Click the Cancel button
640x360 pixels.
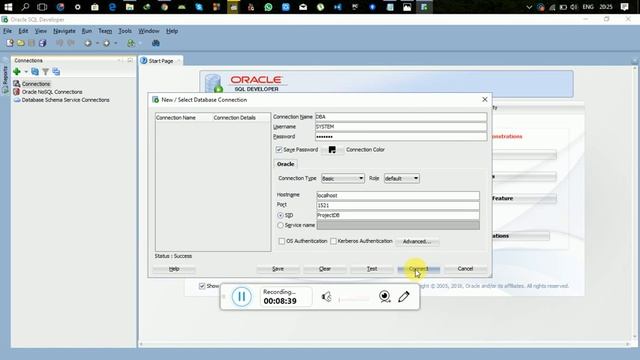pyautogui.click(x=465, y=269)
